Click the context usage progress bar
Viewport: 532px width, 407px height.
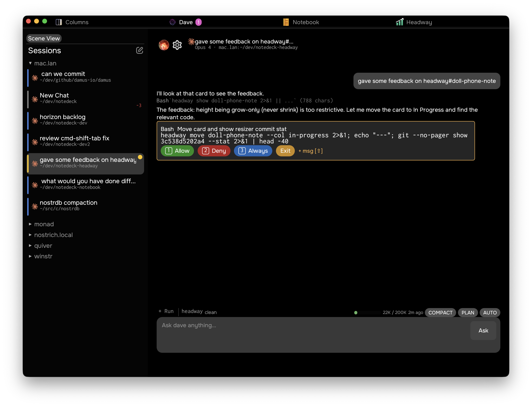tap(367, 313)
